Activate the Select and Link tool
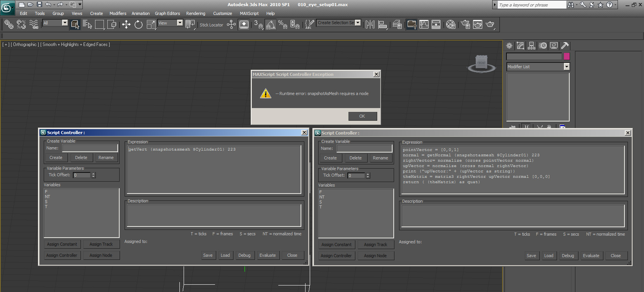The width and height of the screenshot is (644, 292). [9, 25]
